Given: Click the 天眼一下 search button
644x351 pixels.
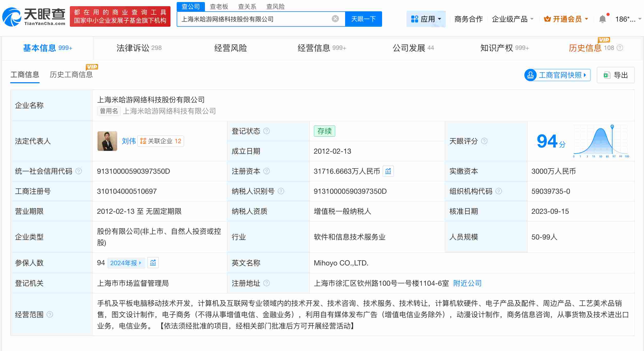Looking at the screenshot, I should tap(363, 18).
